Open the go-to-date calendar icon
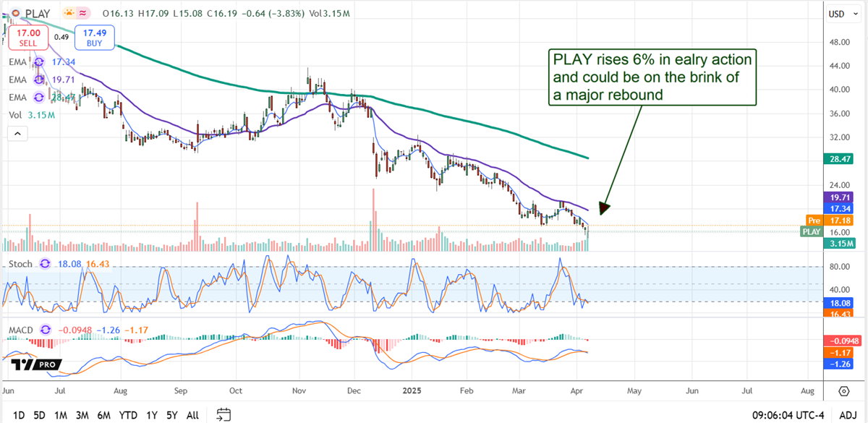868x423 pixels. [x=224, y=414]
